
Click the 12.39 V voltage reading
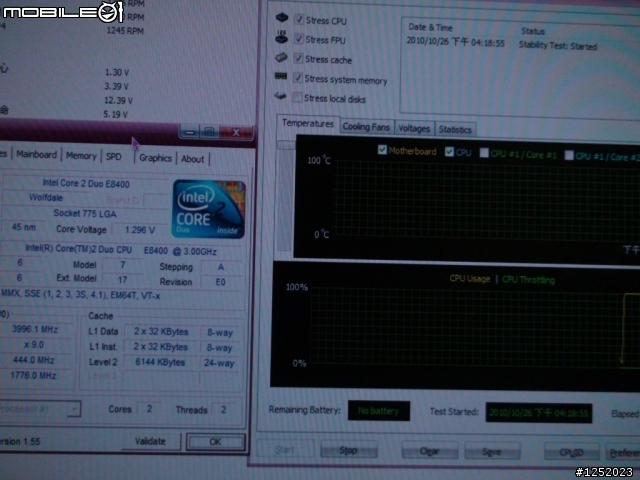pyautogui.click(x=118, y=100)
